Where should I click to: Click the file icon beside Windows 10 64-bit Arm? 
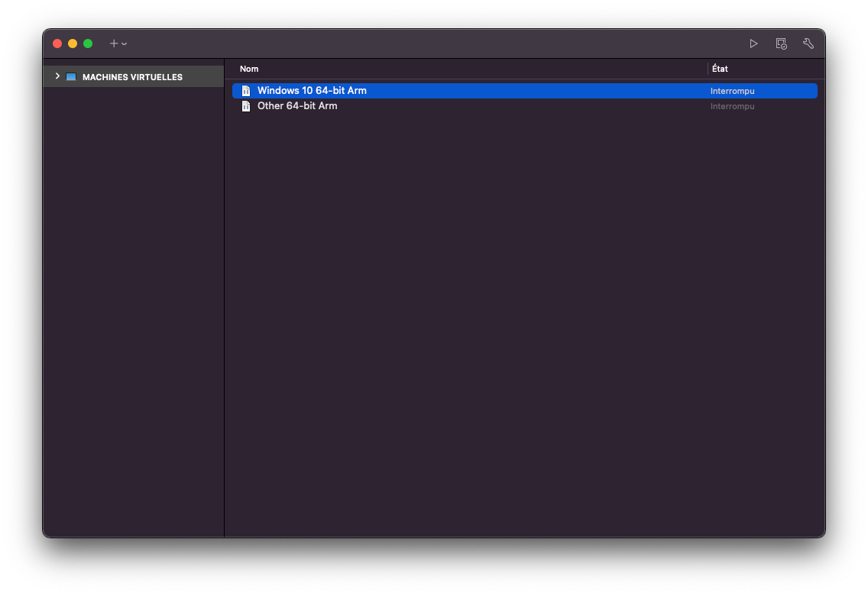click(246, 91)
